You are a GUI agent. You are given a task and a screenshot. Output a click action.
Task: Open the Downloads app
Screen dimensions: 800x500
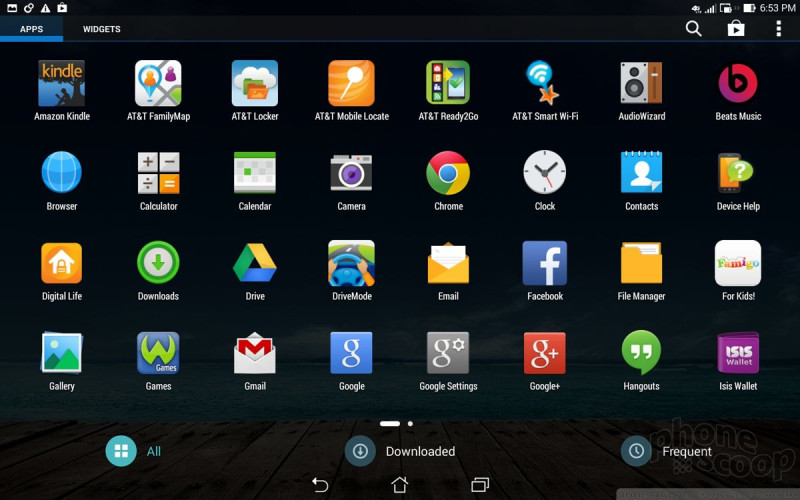pos(158,263)
